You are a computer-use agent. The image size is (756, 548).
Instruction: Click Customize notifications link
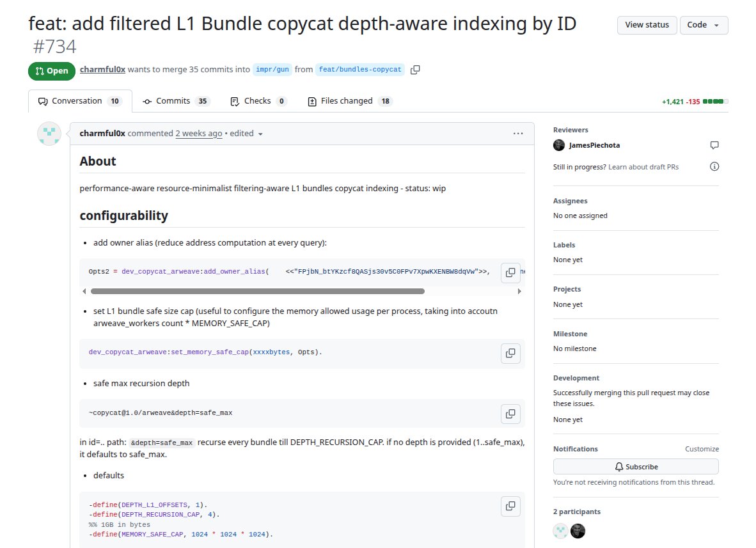click(x=702, y=449)
